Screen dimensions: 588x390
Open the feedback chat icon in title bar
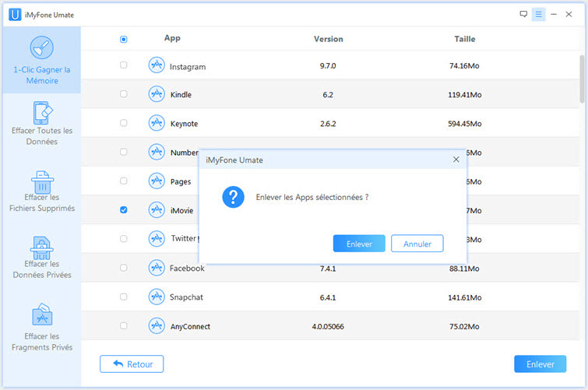523,14
